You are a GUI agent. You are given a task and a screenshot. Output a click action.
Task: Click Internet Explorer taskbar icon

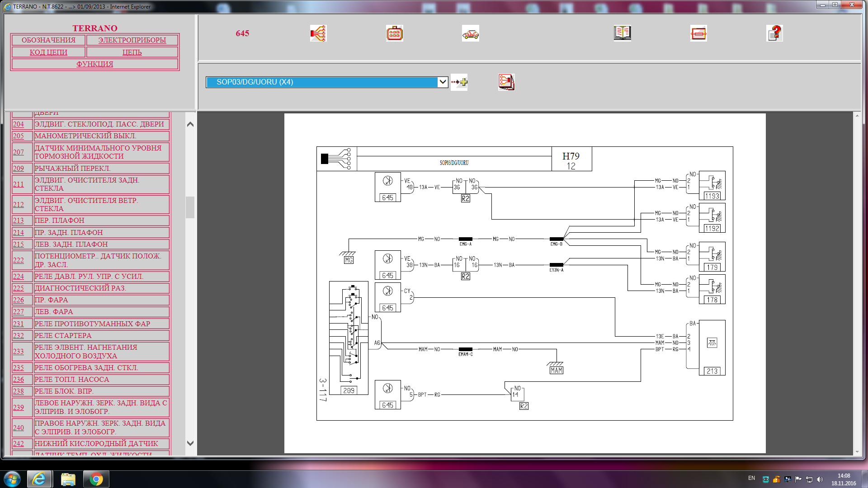39,479
